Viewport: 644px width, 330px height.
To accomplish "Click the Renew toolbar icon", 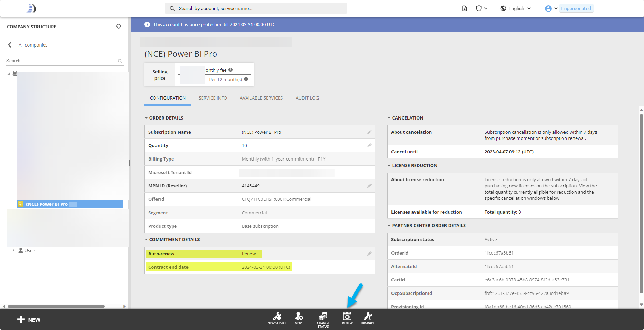I will [x=347, y=318].
